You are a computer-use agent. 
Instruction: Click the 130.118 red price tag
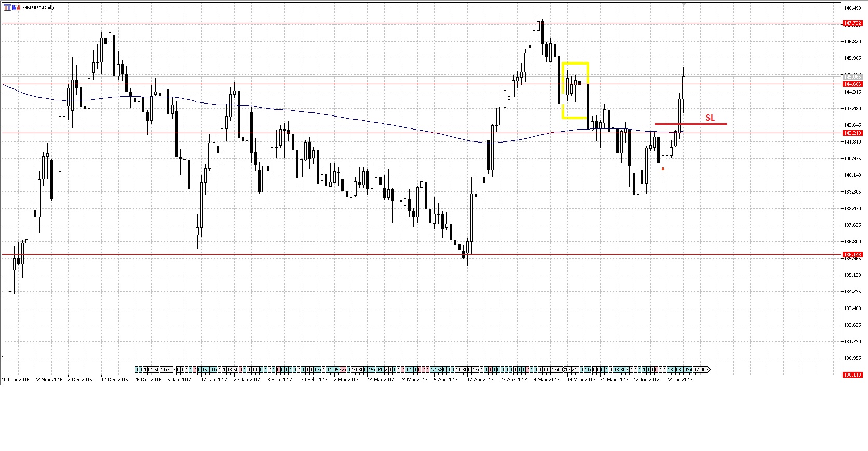click(852, 375)
